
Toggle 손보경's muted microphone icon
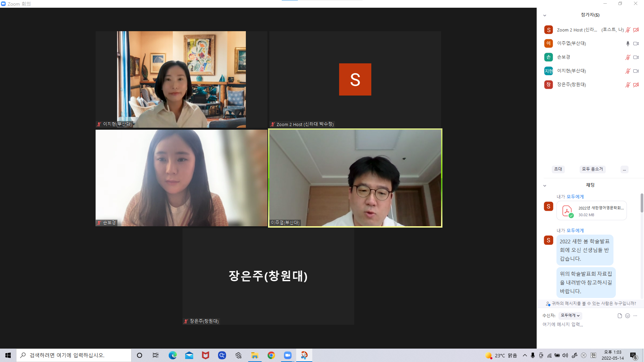point(628,57)
